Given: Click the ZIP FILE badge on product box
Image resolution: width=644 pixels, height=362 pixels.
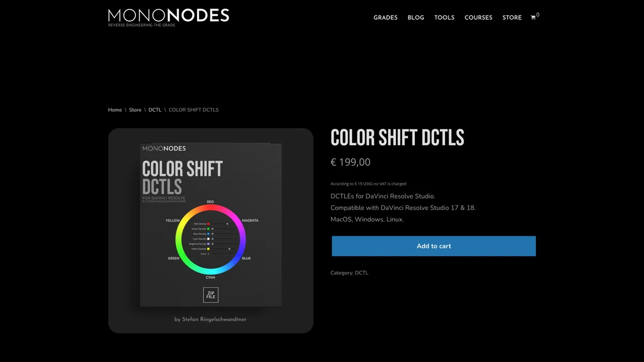Looking at the screenshot, I should point(211,295).
